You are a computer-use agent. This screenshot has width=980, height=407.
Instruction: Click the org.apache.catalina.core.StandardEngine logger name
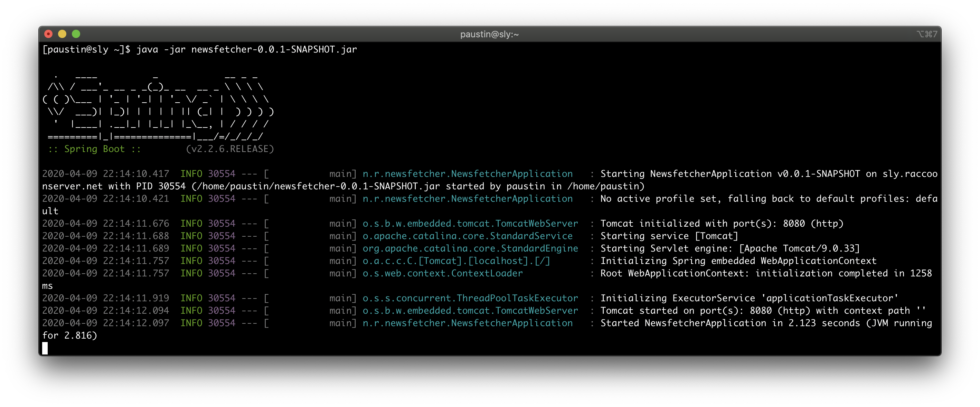pos(470,248)
